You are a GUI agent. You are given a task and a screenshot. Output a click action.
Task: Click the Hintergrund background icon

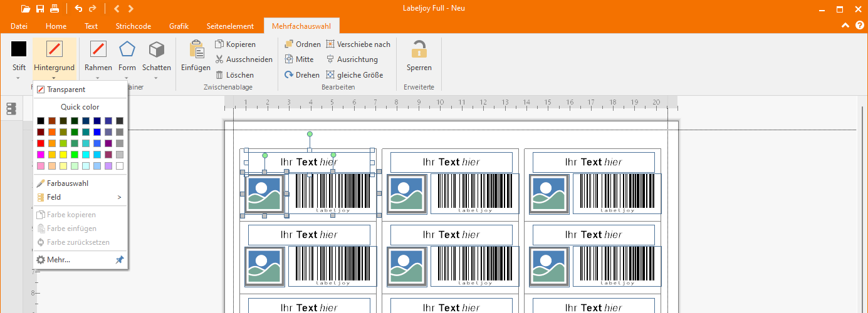[x=55, y=49]
